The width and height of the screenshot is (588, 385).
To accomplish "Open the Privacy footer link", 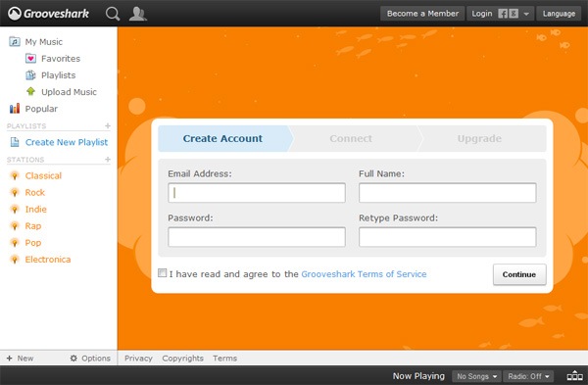I will (x=138, y=359).
